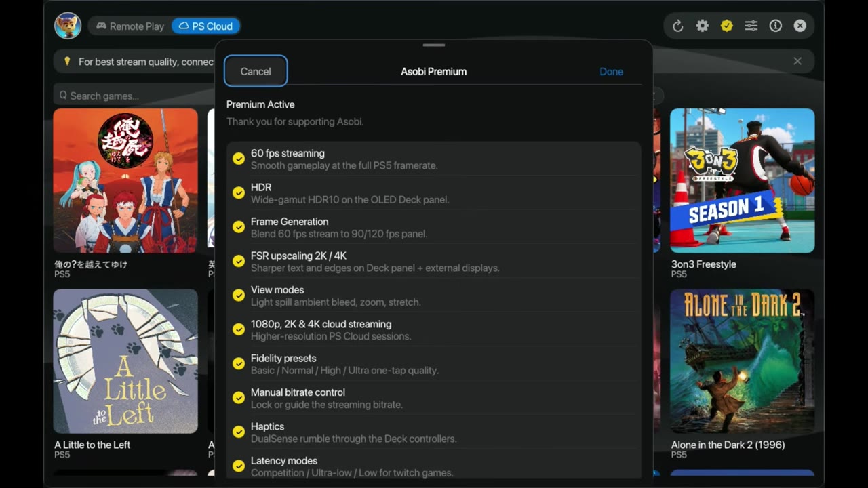Click the 'Premium Active' heading
The width and height of the screenshot is (868, 488).
tap(260, 104)
